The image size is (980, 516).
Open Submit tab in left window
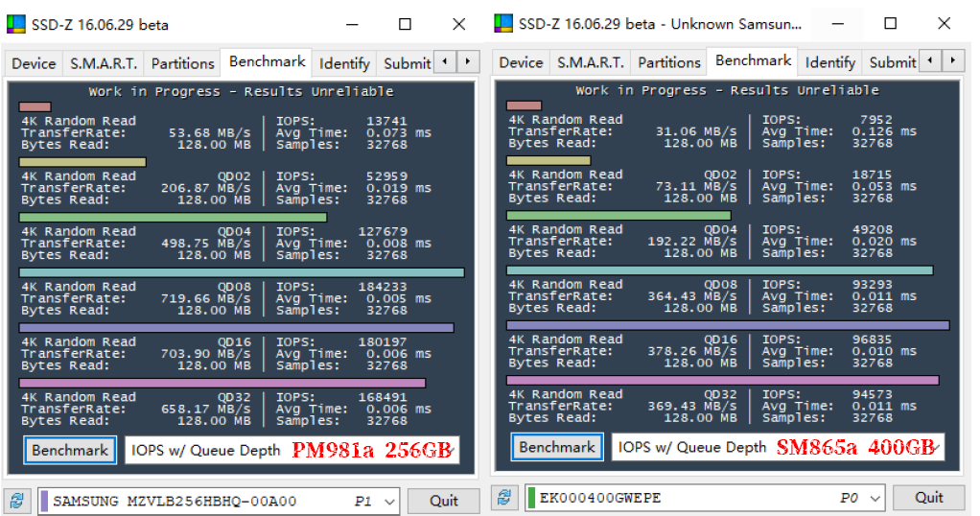407,64
